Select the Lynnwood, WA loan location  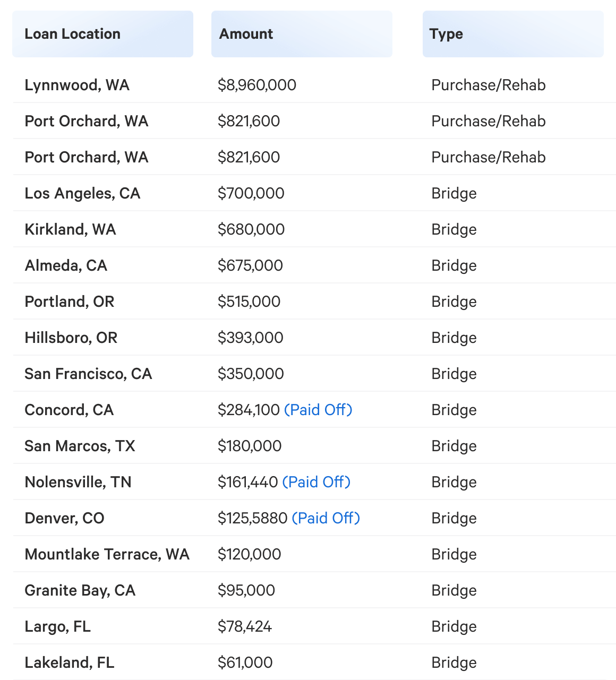coord(77,85)
